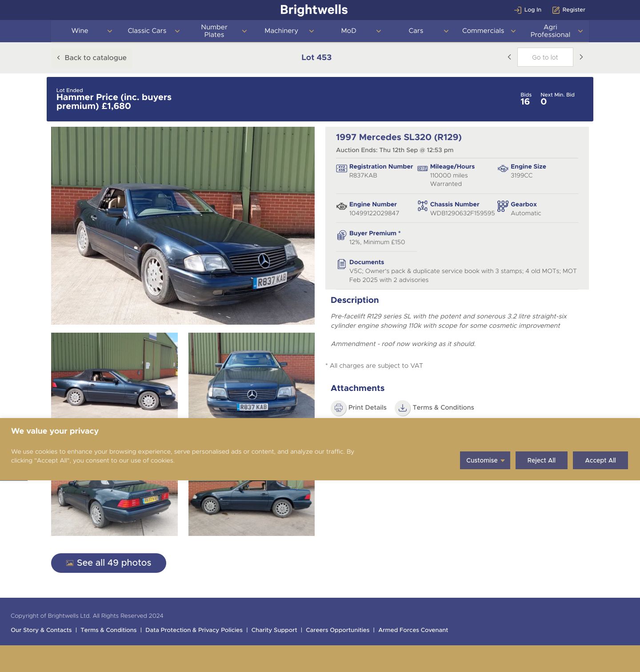Open Terms & Conditions footer link
640x672 pixels.
click(x=108, y=630)
